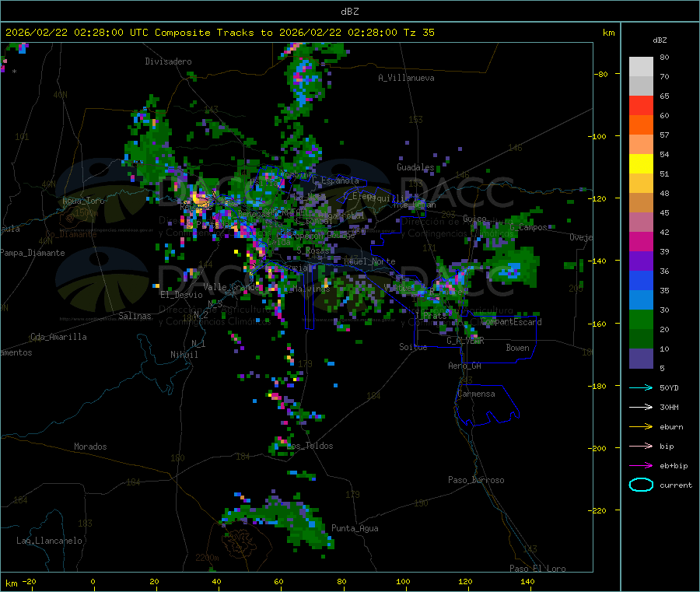The width and height of the screenshot is (700, 592).
Task: Click the 'Divisadero' map label
Action: (x=168, y=61)
